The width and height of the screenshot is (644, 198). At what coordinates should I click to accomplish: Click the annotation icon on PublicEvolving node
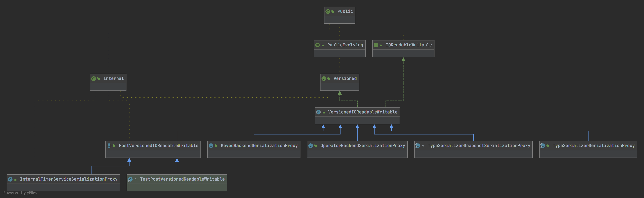pos(317,45)
